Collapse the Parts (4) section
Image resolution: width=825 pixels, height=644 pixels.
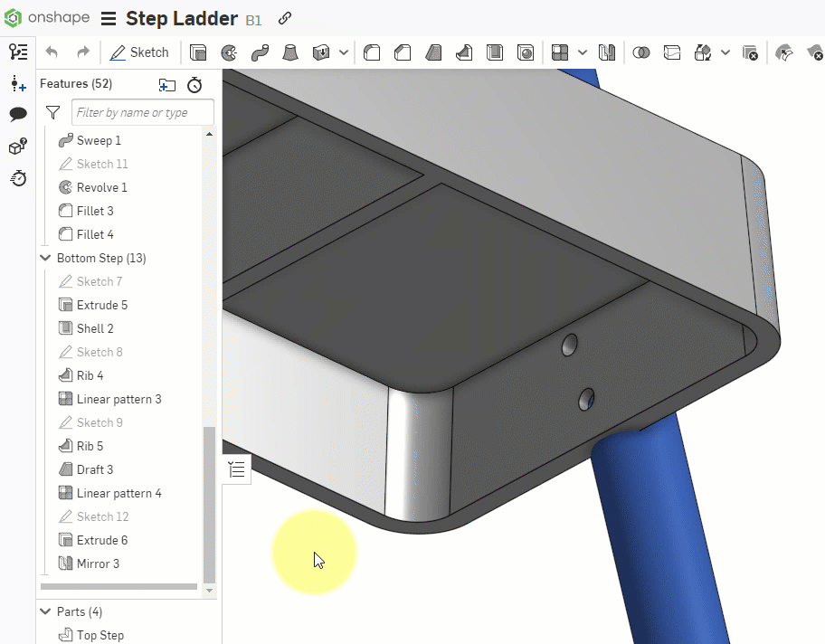pos(45,611)
